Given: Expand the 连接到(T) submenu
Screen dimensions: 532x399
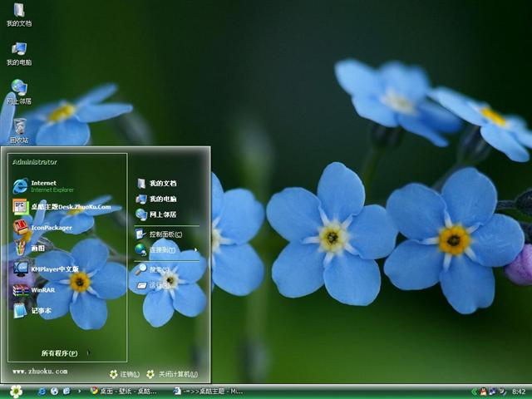Looking at the screenshot, I should [166, 249].
